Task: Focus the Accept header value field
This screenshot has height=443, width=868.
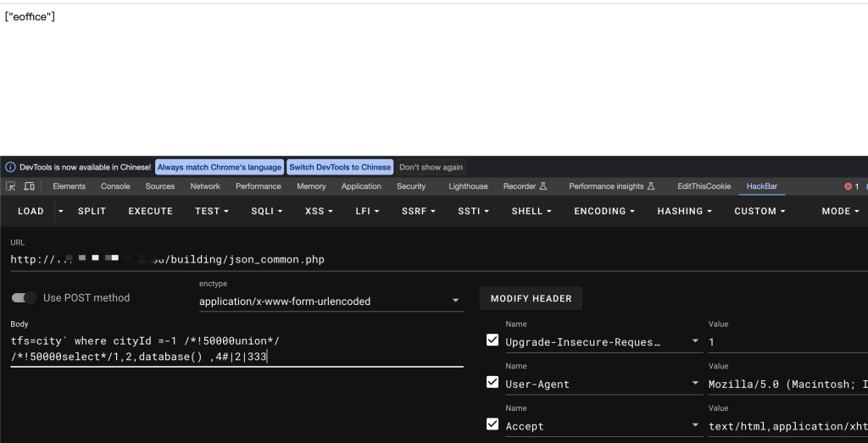Action: point(788,426)
